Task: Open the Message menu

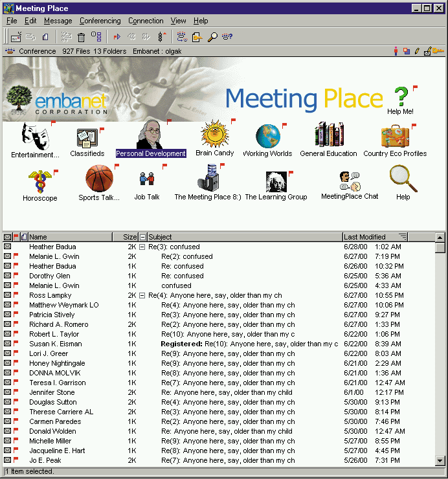Action: [x=58, y=21]
